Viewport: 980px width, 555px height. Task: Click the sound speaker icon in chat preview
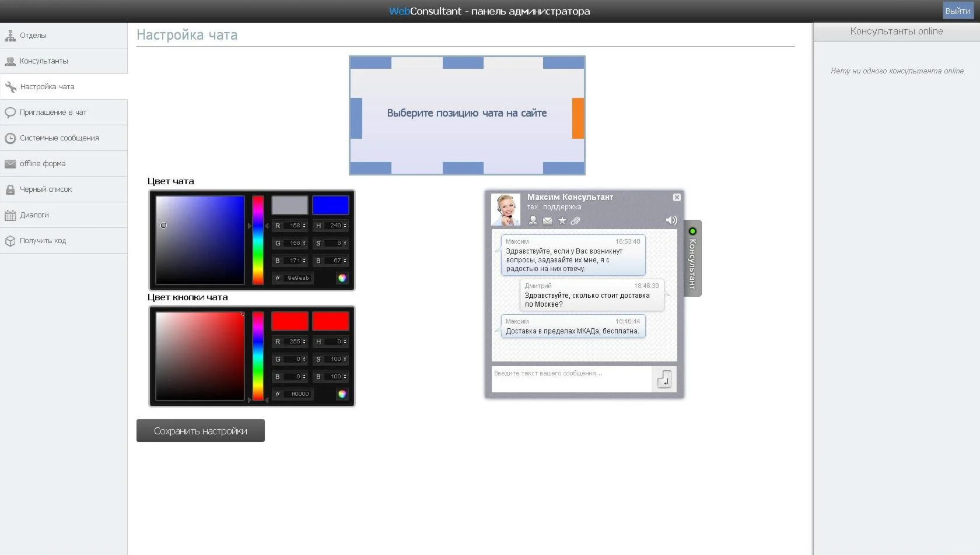tap(671, 220)
